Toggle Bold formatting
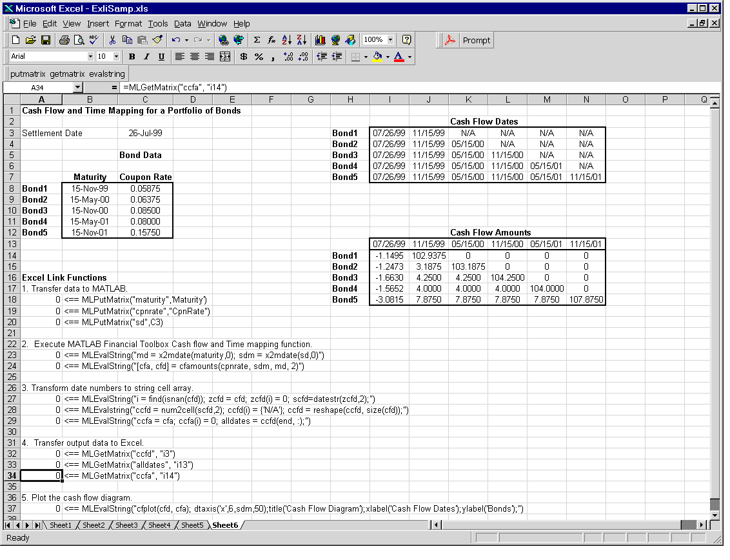This screenshot has width=730, height=560. point(132,57)
